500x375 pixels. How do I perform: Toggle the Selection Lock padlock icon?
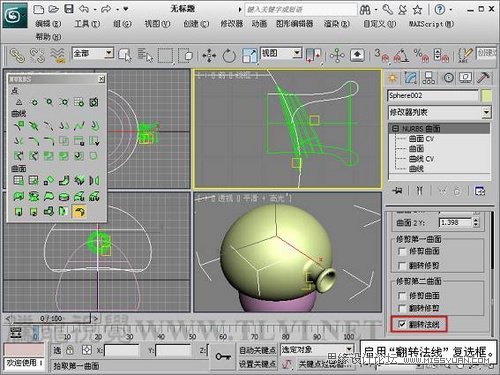tap(70, 350)
